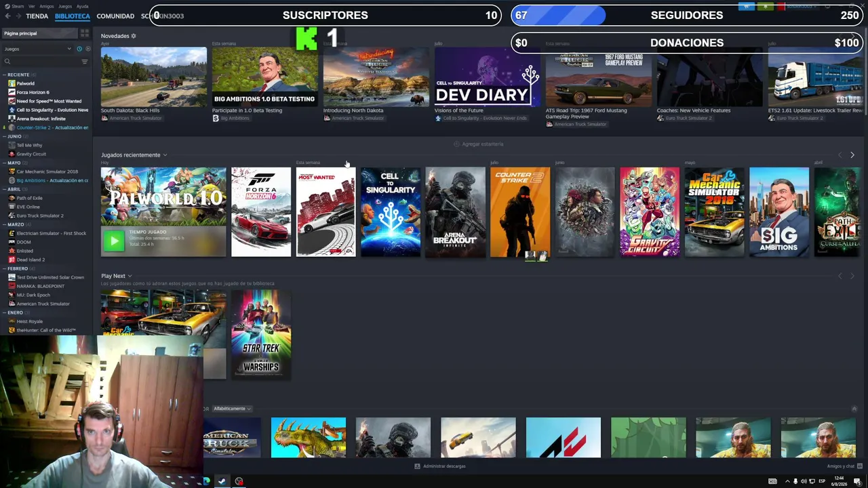The height and width of the screenshot is (488, 868).
Task: Switch the ESP keyboard language indicator
Action: [x=822, y=481]
